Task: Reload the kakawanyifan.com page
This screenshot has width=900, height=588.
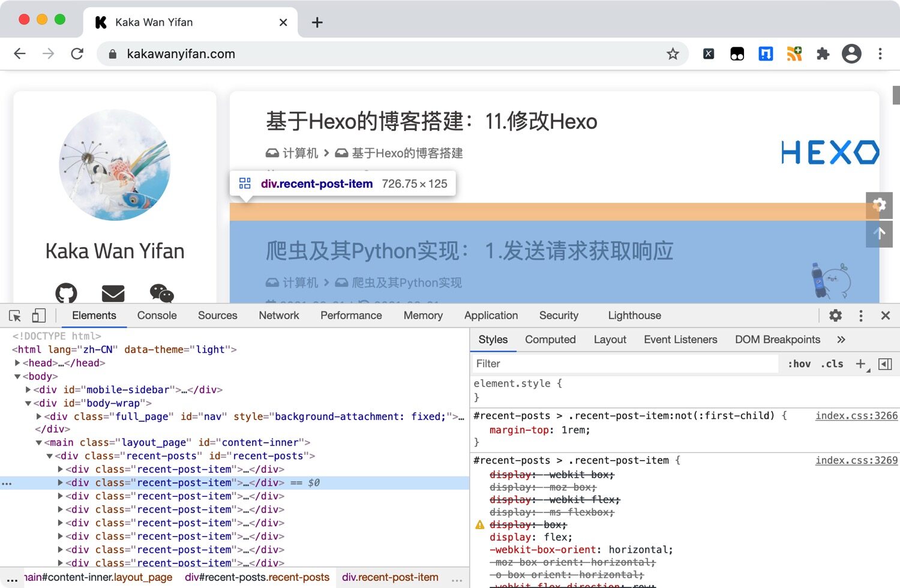Action: tap(77, 54)
